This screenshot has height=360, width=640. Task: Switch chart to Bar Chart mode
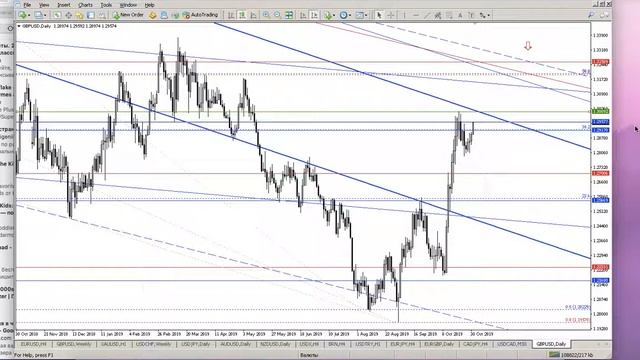231,15
